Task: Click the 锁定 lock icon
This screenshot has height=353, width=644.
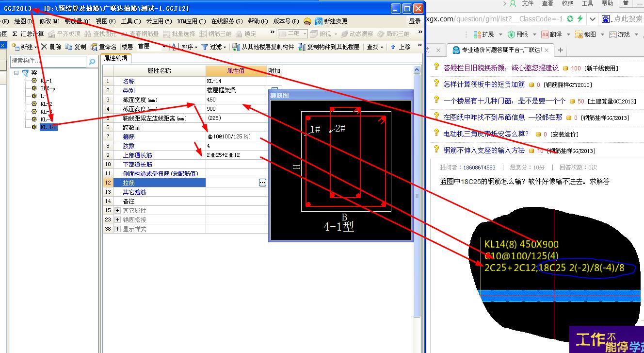Action: click(x=239, y=34)
